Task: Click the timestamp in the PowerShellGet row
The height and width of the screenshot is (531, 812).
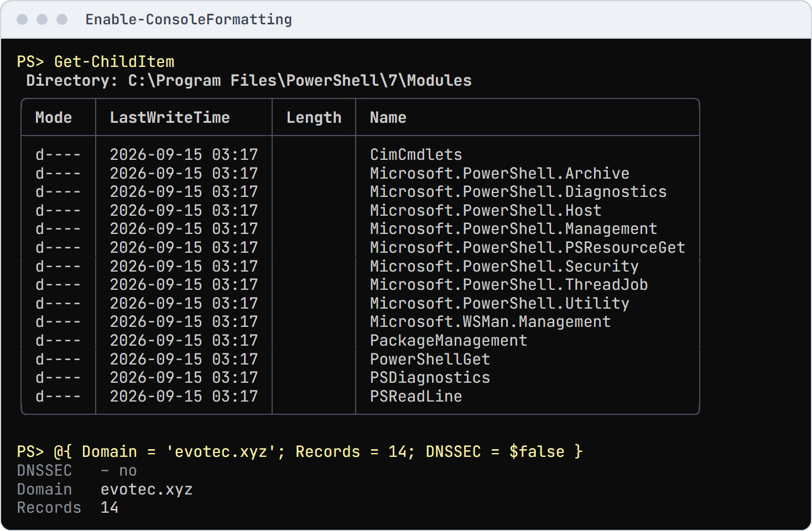Action: click(x=184, y=359)
